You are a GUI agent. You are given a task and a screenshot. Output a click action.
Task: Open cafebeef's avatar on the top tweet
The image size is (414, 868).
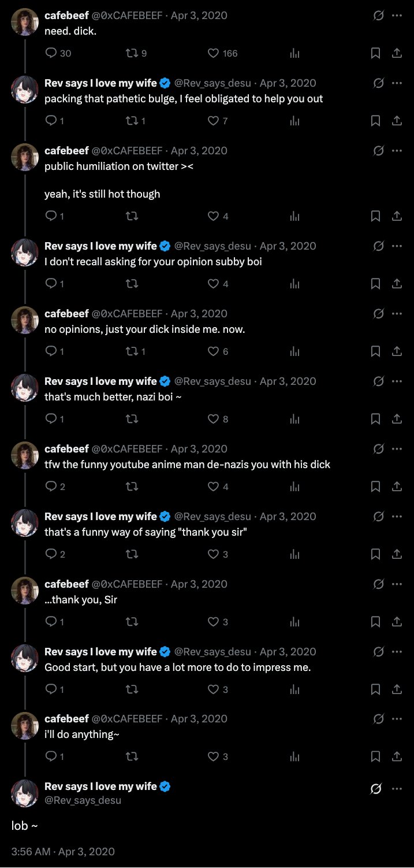coord(25,22)
